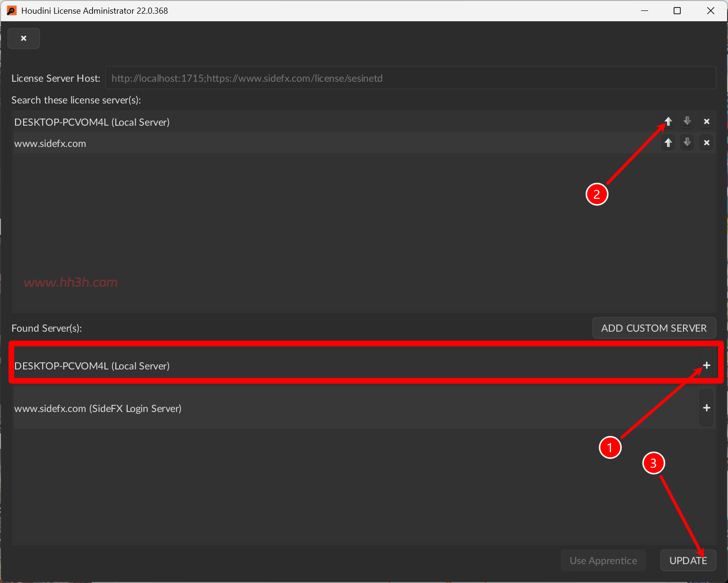Move DESKTOP-PCVOM4L (Local Server) down in search list
Image resolution: width=728 pixels, height=583 pixels.
pos(687,121)
